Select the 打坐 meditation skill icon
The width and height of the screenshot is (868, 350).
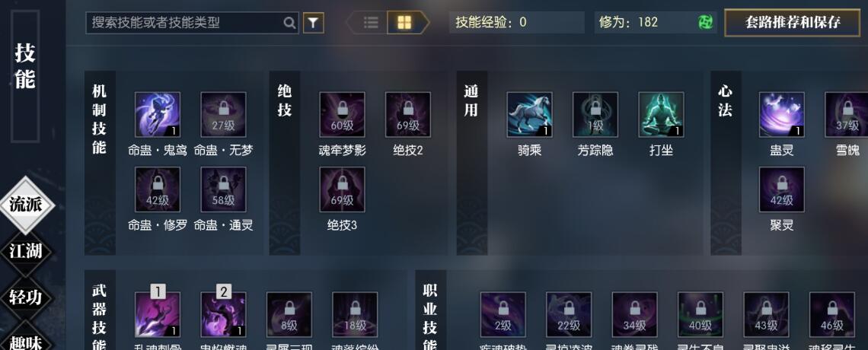pyautogui.click(x=661, y=114)
